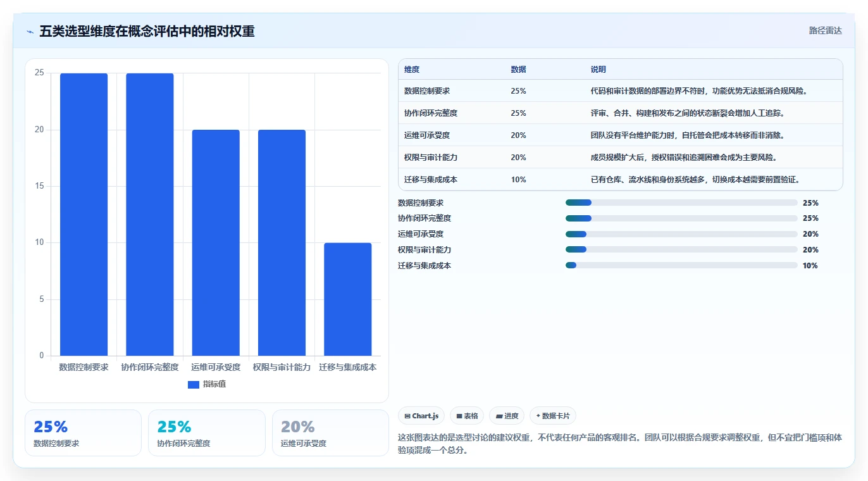Click the 指标值 legend label
868x481 pixels.
pos(214,384)
